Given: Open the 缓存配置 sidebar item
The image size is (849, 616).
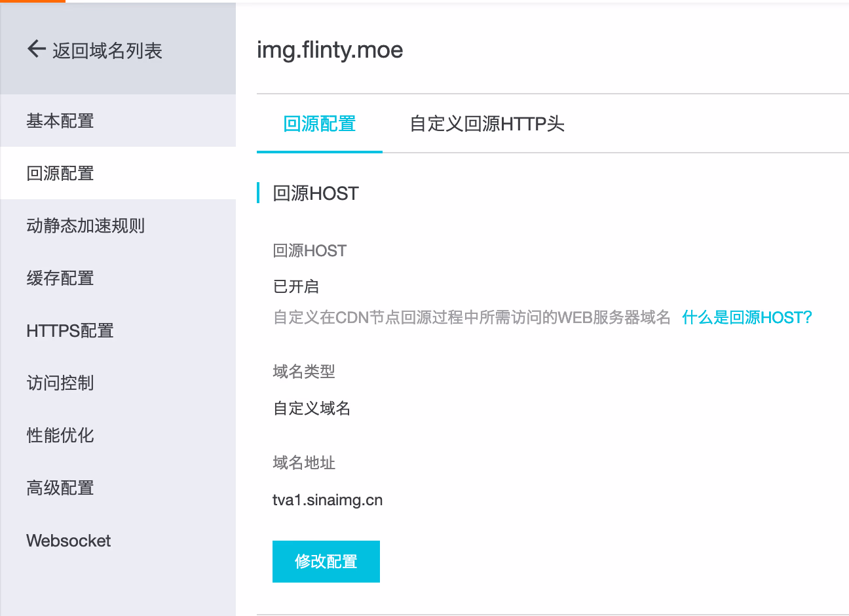Looking at the screenshot, I should tap(60, 278).
